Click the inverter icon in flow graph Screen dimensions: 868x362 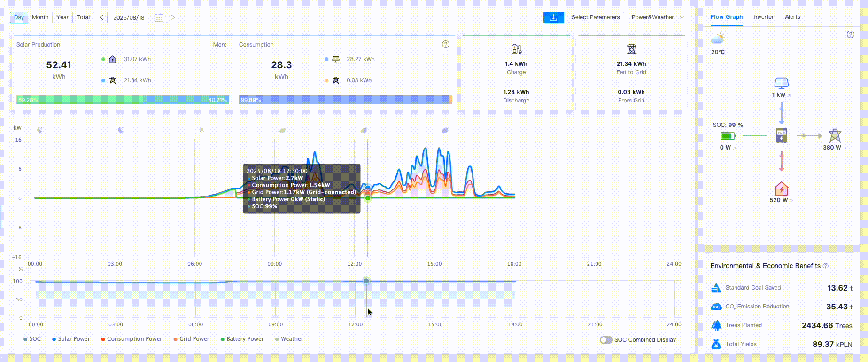781,136
